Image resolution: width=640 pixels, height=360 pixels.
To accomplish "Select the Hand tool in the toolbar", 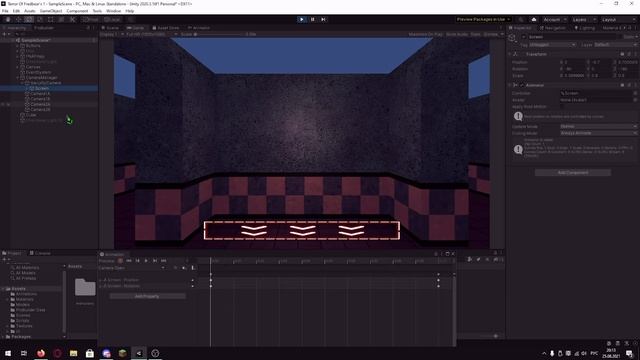I will pos(8,19).
